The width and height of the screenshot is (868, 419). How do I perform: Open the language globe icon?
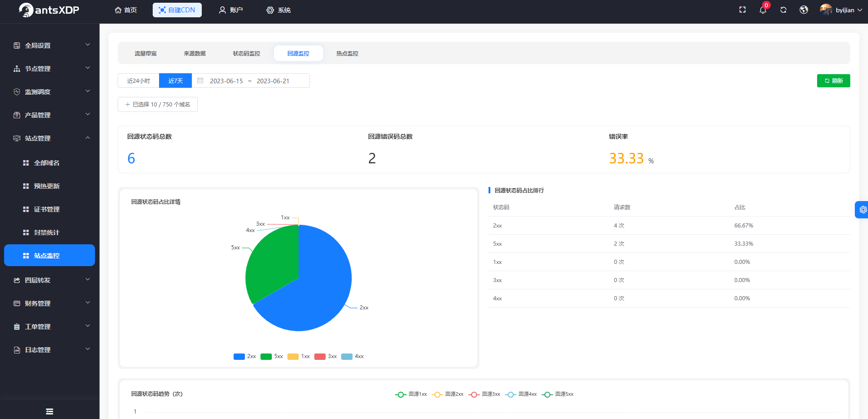click(x=804, y=10)
